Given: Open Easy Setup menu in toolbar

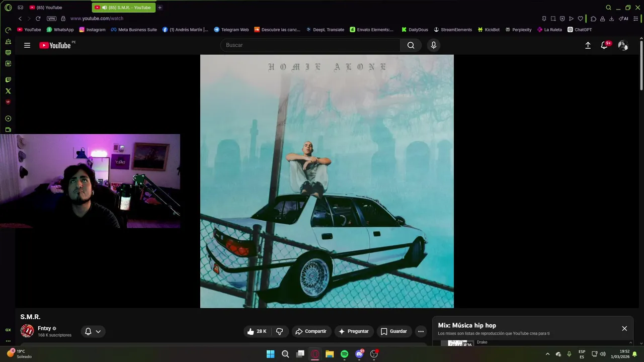Looking at the screenshot, I should [635, 19].
